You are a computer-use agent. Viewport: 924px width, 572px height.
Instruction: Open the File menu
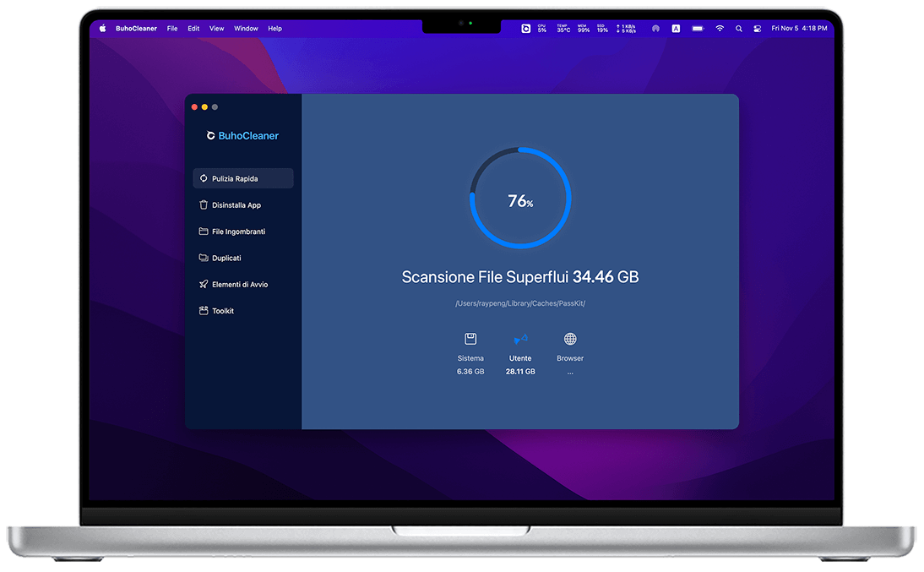coord(172,29)
